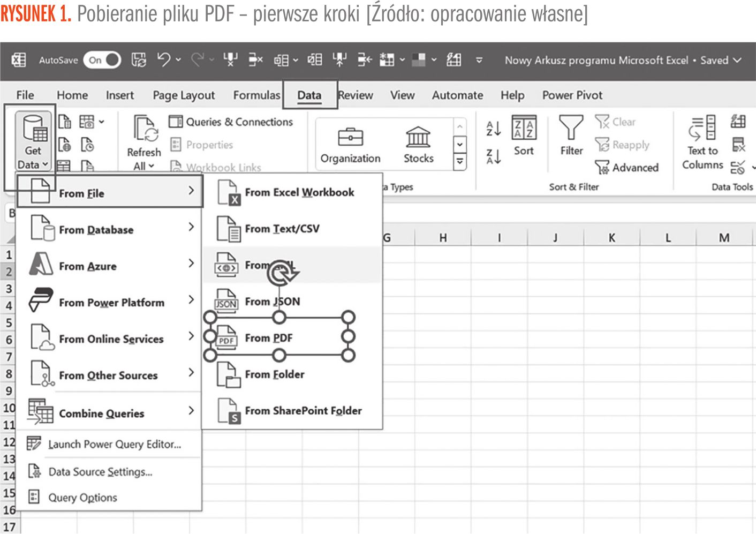Image resolution: width=756 pixels, height=534 pixels.
Task: Open the From Azure submenu
Action: (x=109, y=265)
